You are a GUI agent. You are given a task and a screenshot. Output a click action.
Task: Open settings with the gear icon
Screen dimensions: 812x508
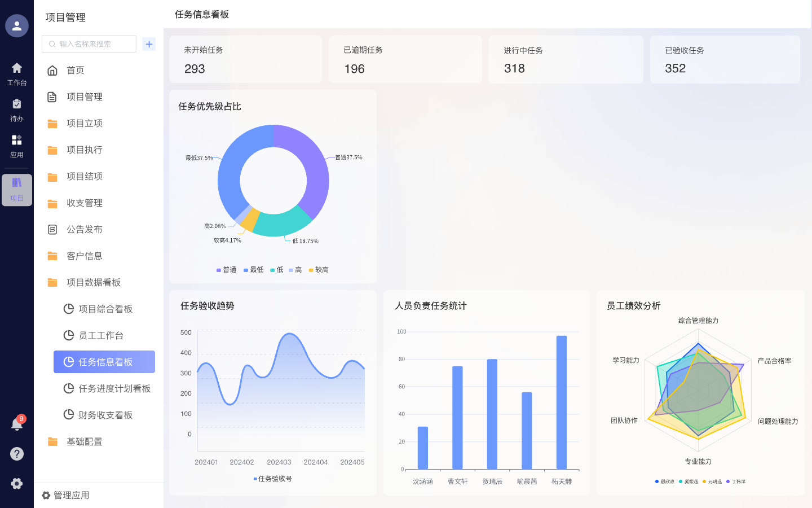coord(17,483)
